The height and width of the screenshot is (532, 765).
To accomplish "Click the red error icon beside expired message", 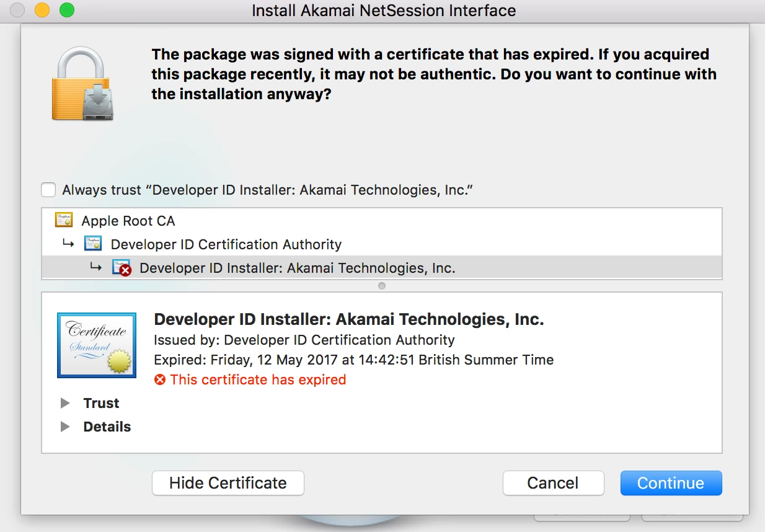I will click(160, 379).
